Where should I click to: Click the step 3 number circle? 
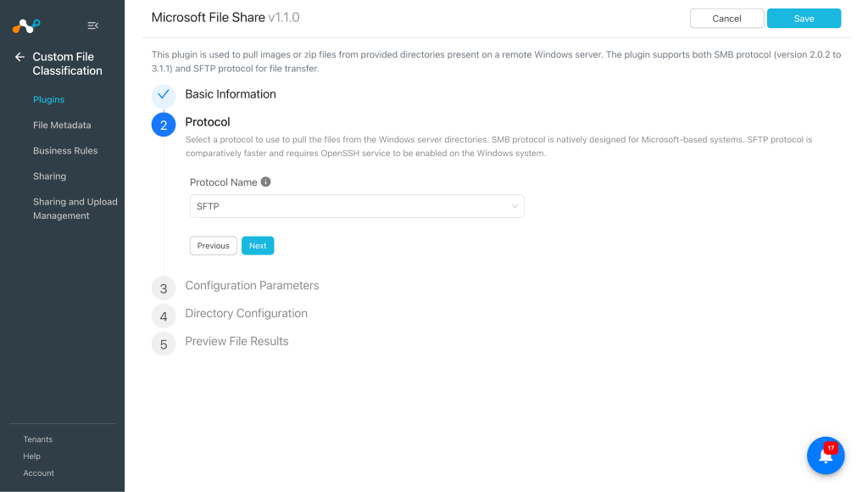click(x=164, y=288)
